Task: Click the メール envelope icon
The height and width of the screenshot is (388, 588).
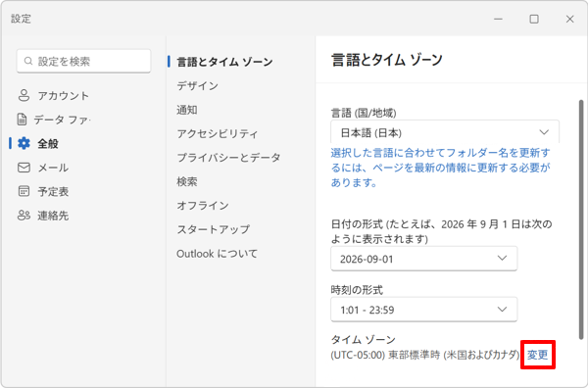Action: pos(24,168)
